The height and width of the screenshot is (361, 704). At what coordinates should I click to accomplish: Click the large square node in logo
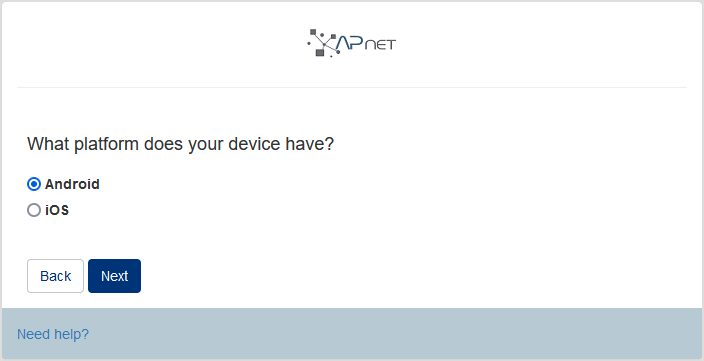click(x=320, y=53)
